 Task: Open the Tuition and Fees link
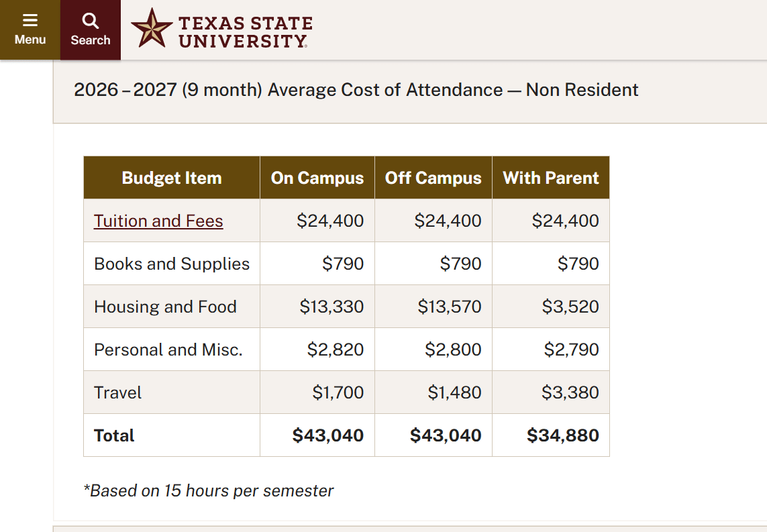pyautogui.click(x=158, y=221)
